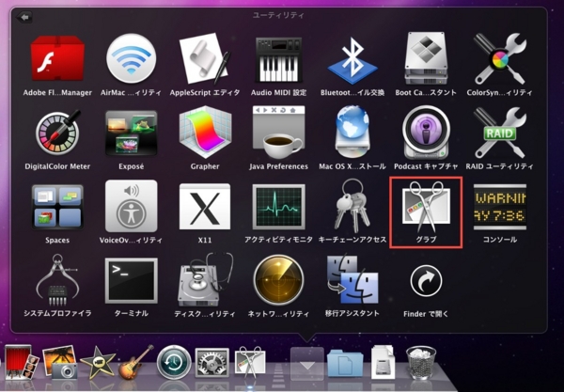The image size is (564, 392).
Task: Open disk image document in Dock
Action: [384, 361]
